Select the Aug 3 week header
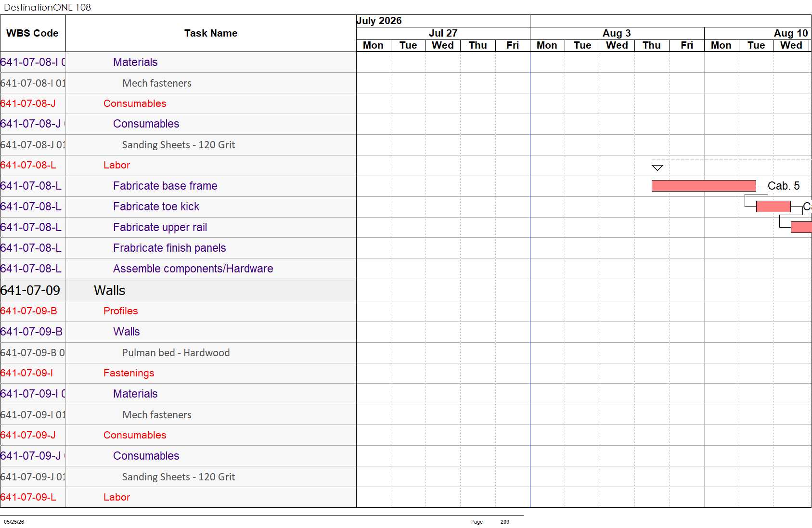Screen dimensions: 812x528 point(617,33)
